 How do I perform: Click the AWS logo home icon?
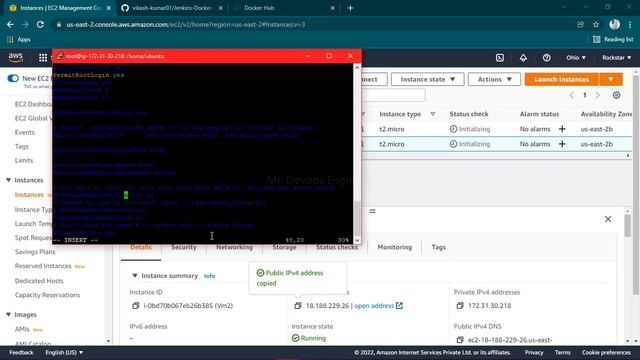coord(16,58)
